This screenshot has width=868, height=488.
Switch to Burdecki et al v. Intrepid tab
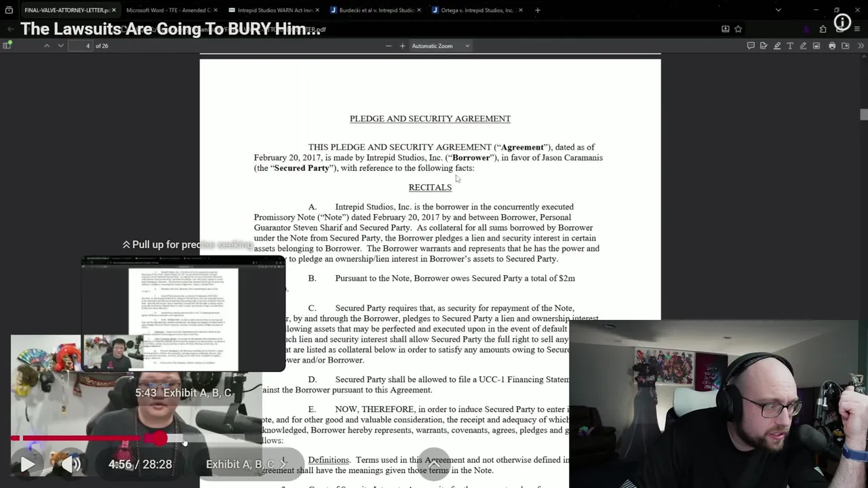[376, 10]
